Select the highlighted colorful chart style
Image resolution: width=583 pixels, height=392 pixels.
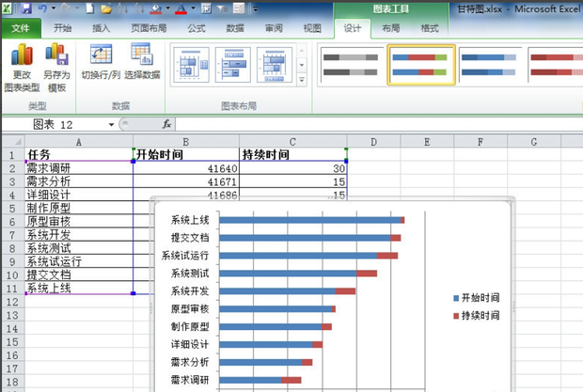(421, 65)
